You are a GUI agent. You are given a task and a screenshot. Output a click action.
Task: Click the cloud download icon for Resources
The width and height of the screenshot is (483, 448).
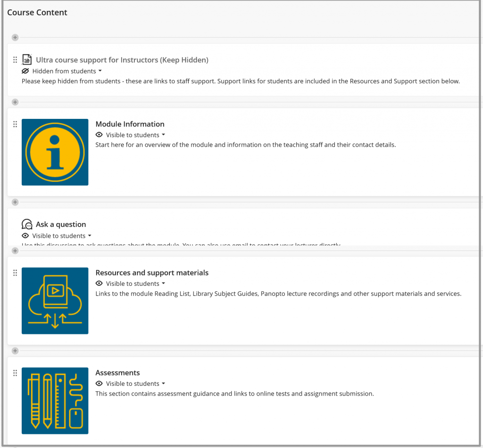coord(55,300)
